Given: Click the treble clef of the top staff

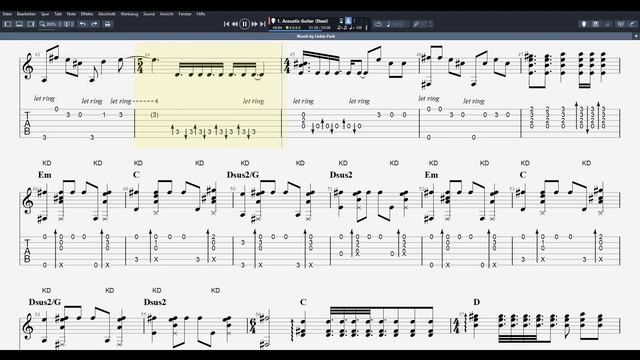Looking at the screenshot, I should click(x=28, y=66).
